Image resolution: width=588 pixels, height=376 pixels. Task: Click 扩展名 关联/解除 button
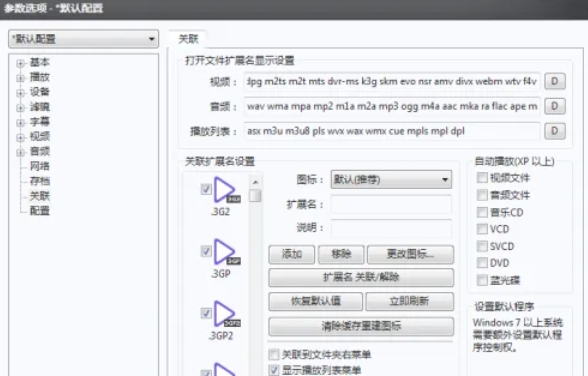[361, 277]
